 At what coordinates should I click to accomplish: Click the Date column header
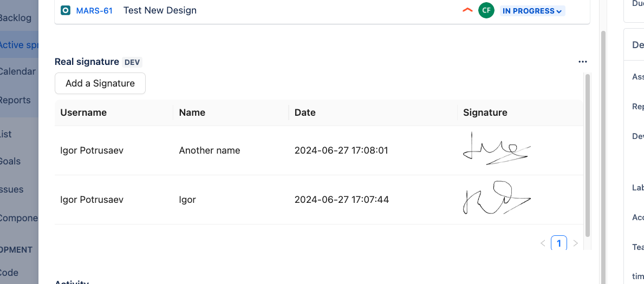tap(305, 113)
